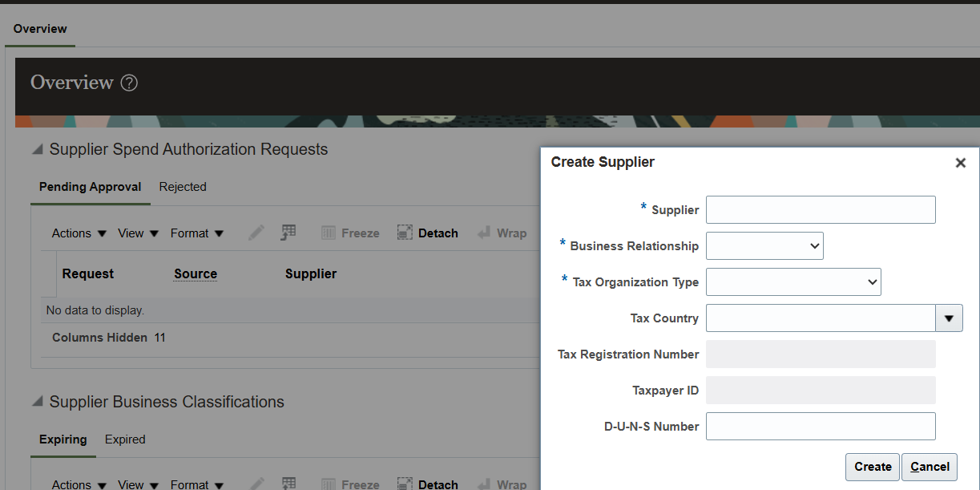Click Freeze in the Spend Authorization toolbar

[350, 233]
